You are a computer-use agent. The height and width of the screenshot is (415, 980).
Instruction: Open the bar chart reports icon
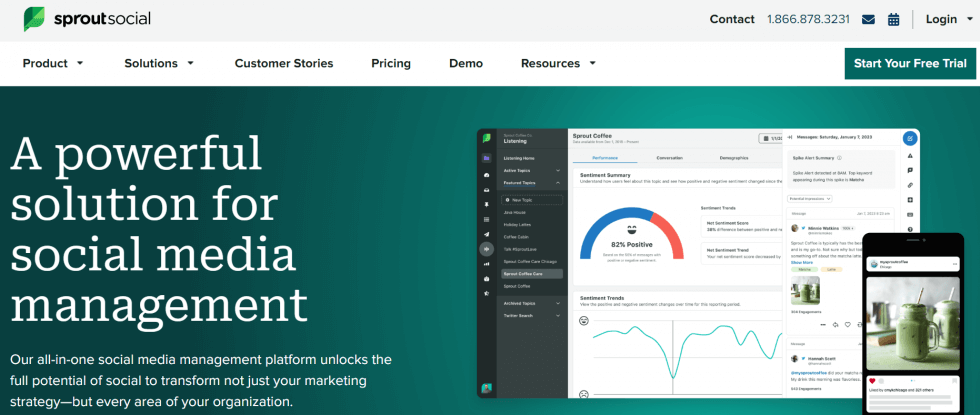pos(486,264)
